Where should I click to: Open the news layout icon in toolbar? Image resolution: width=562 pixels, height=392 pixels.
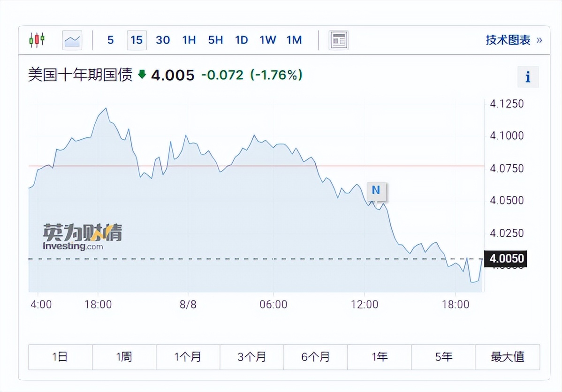click(338, 40)
